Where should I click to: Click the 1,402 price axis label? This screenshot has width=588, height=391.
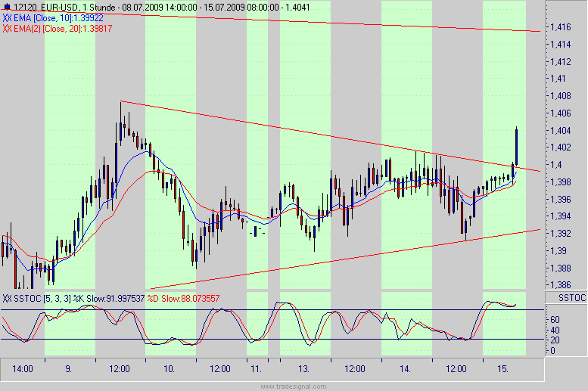click(561, 147)
